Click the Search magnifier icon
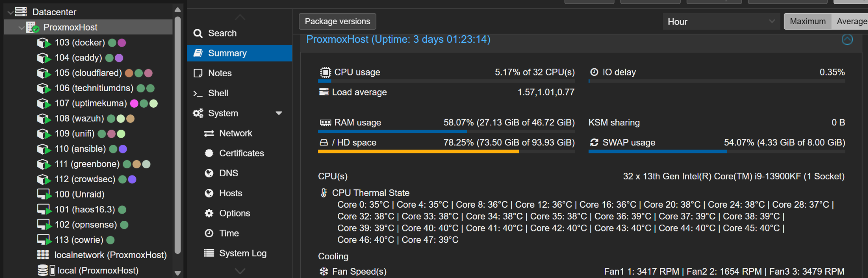The image size is (868, 278). (198, 33)
